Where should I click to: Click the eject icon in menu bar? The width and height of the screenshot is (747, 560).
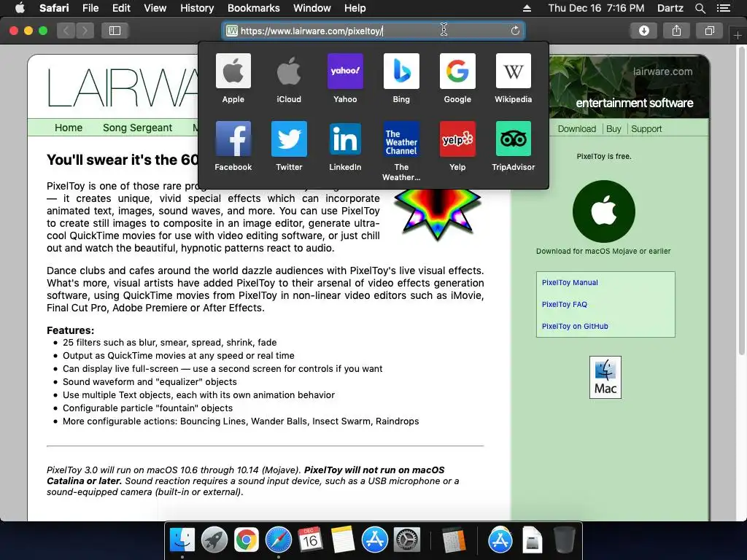pyautogui.click(x=527, y=8)
